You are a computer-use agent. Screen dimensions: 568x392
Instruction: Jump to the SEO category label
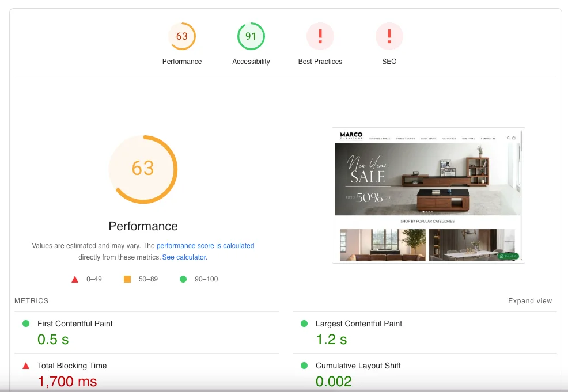click(389, 62)
